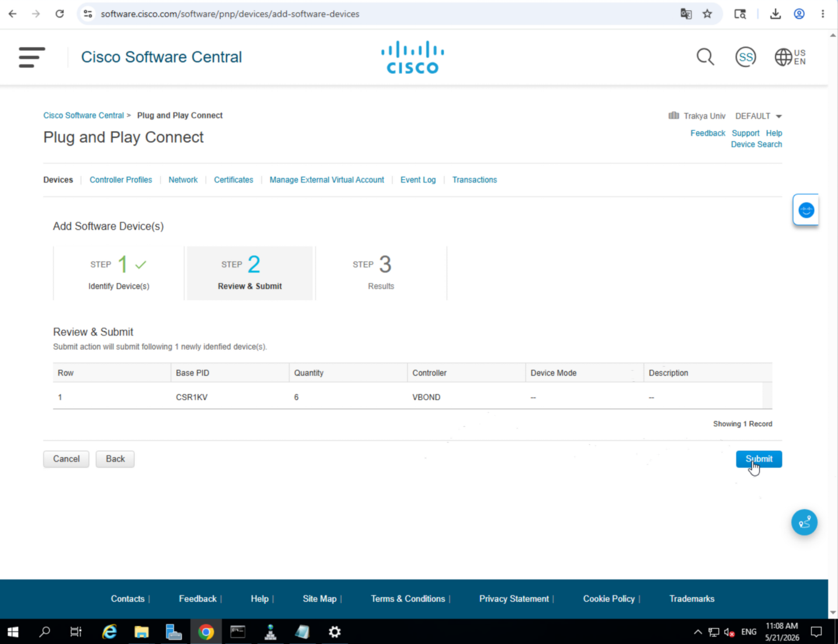Open the chat assistant floating button

coord(806,210)
